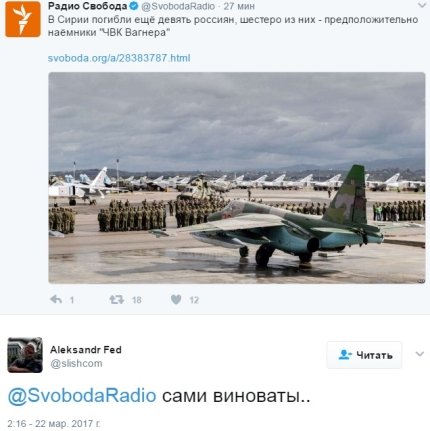
Task: Open the Aleksandr Fed display name
Action: pyautogui.click(x=86, y=350)
